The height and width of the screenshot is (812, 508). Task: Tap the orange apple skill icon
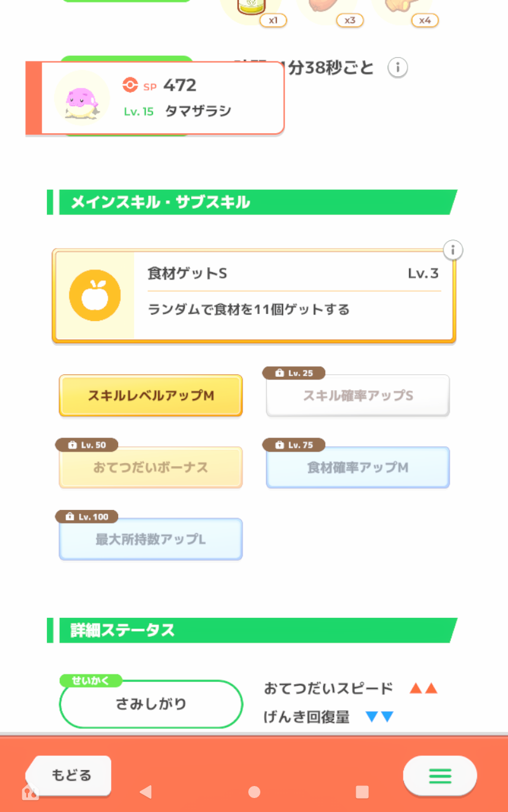coord(95,295)
